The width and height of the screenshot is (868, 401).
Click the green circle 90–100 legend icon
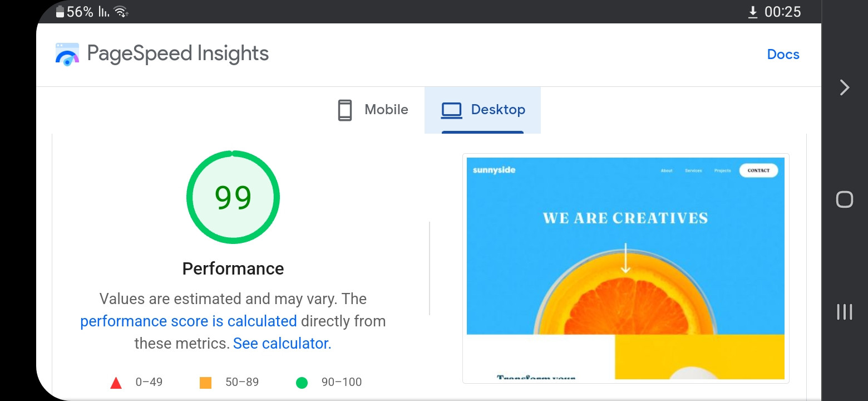pyautogui.click(x=302, y=383)
